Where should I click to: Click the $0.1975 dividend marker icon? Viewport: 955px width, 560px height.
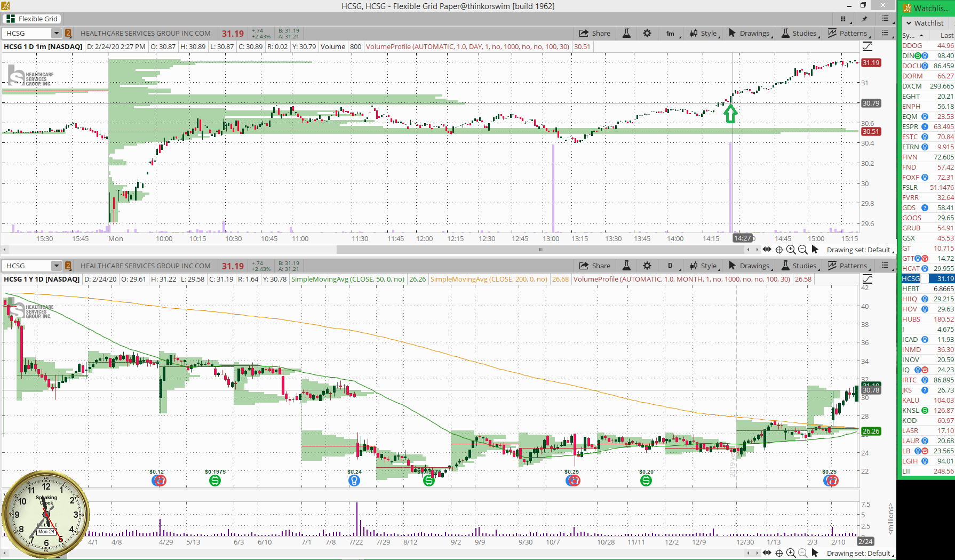click(x=215, y=481)
